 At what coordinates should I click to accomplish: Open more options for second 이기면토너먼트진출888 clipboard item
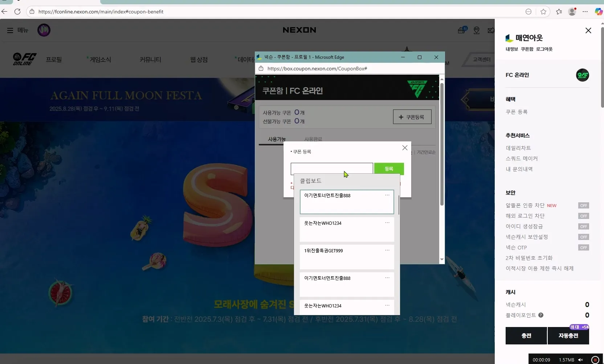387,278
